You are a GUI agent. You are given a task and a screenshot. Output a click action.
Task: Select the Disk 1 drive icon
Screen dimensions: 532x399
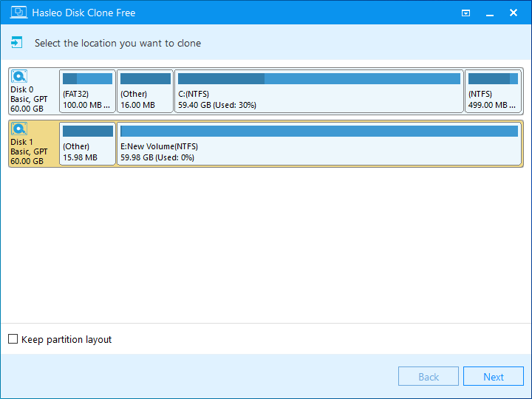click(19, 129)
